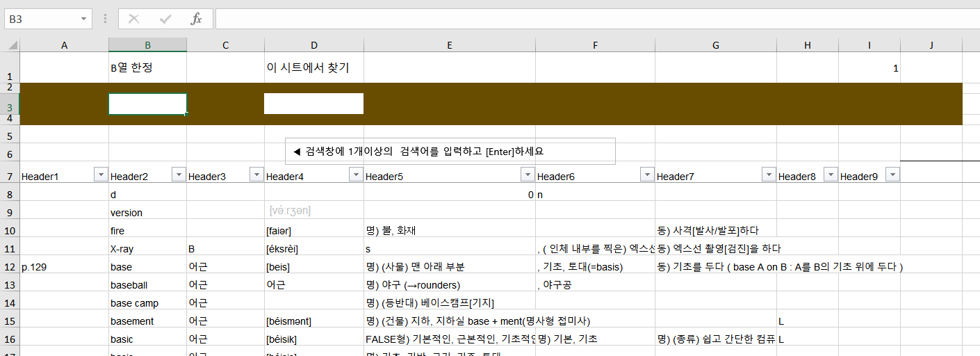Click the search instruction text box

[450, 151]
